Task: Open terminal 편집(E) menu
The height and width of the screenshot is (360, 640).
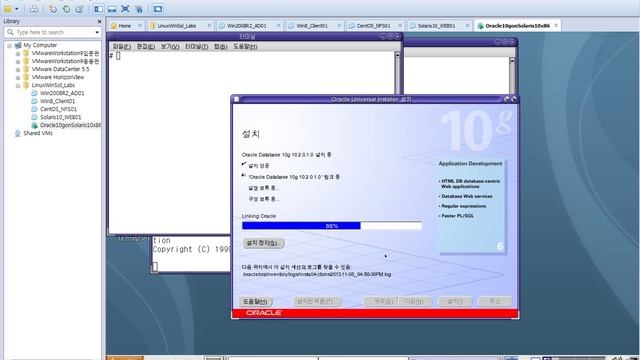Action: (145, 47)
